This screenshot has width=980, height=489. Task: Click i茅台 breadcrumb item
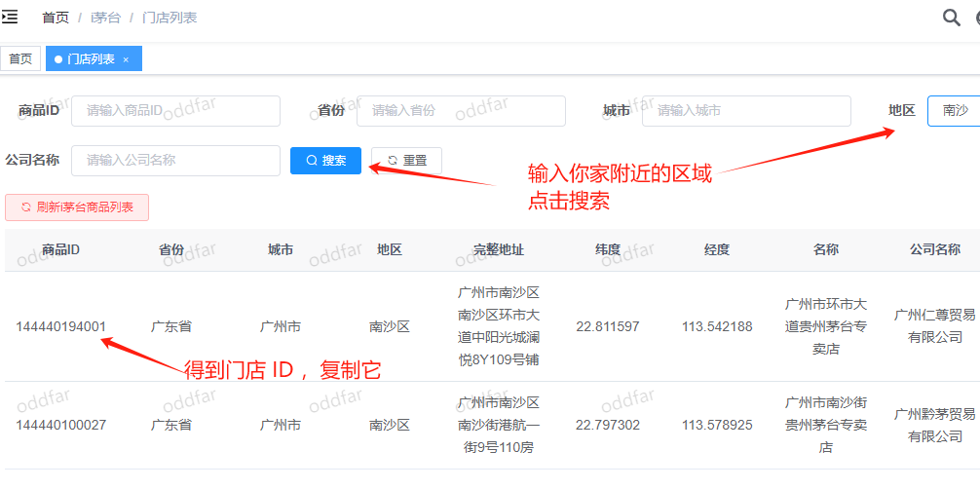[x=105, y=18]
